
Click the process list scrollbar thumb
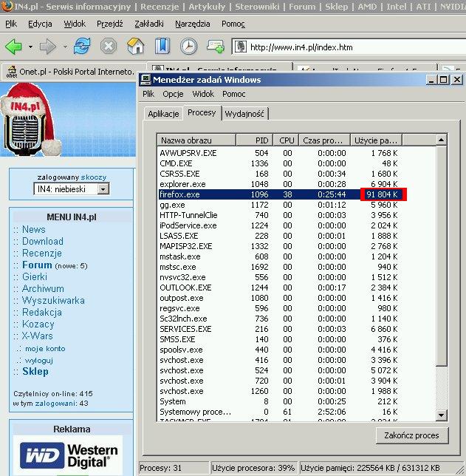(x=441, y=256)
